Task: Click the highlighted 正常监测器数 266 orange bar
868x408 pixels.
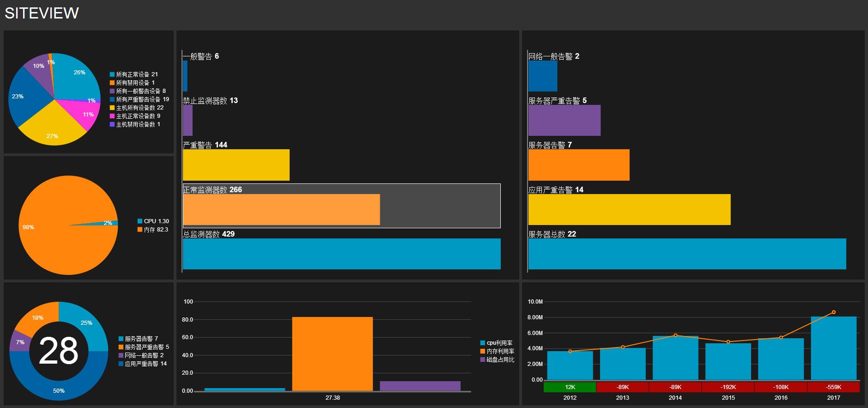Action: [x=281, y=210]
